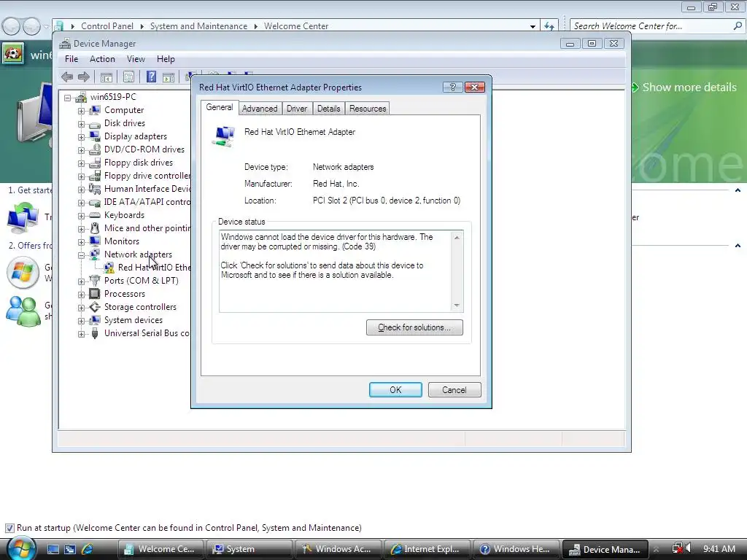The height and width of the screenshot is (560, 747).
Task: Collapse the win6519-PC root node
Action: 68,98
